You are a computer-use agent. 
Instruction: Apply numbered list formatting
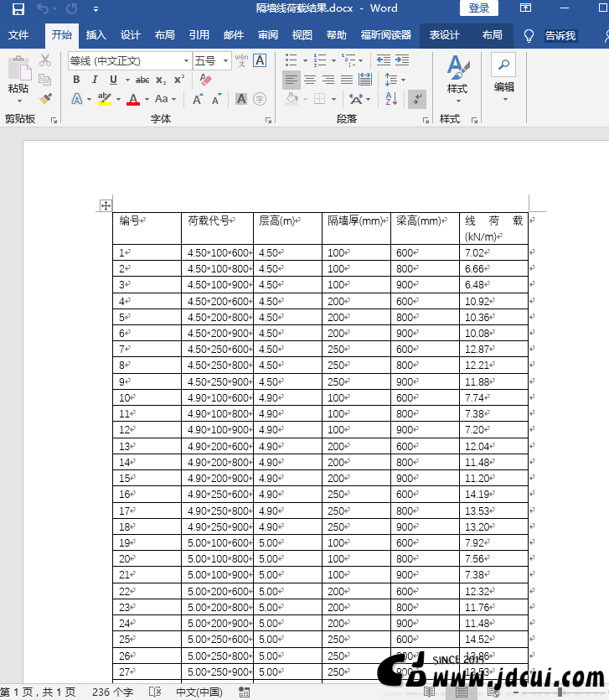[320, 60]
